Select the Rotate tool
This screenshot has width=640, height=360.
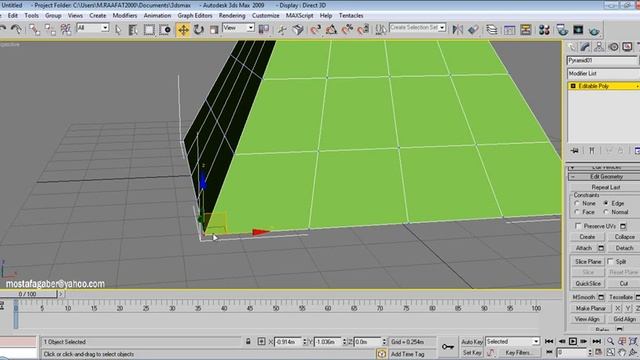[x=199, y=30]
